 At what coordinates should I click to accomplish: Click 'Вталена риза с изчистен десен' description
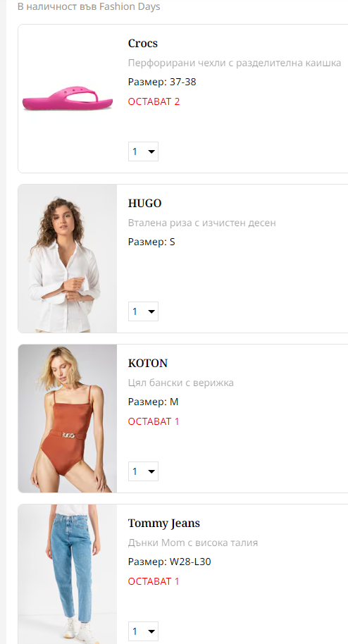[x=201, y=223]
